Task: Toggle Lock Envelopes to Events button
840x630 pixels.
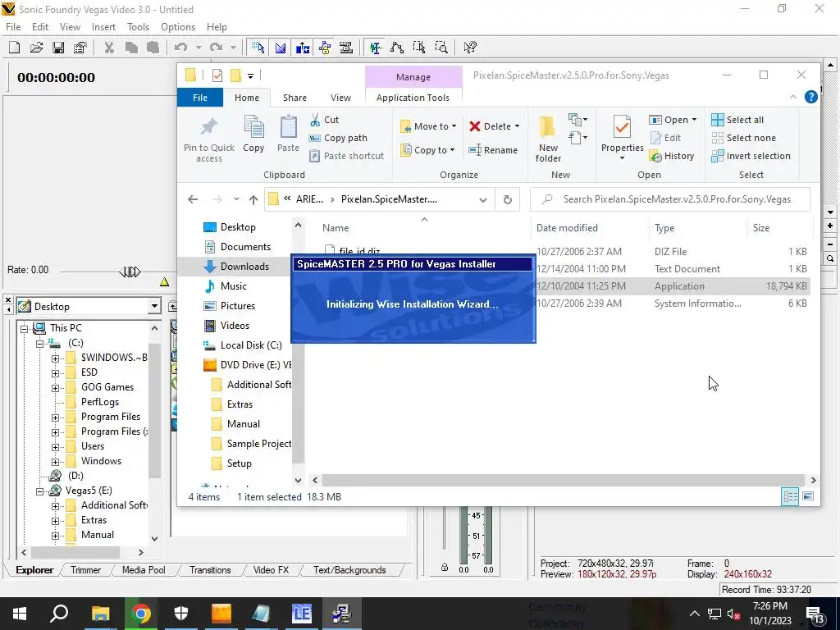Action: coord(325,48)
